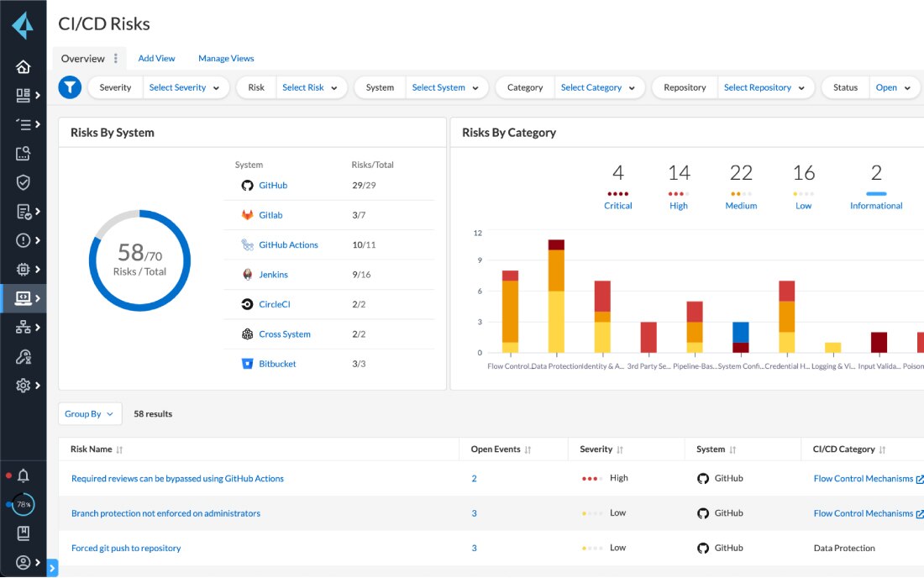Open the shield checkmark sidebar icon

click(23, 182)
